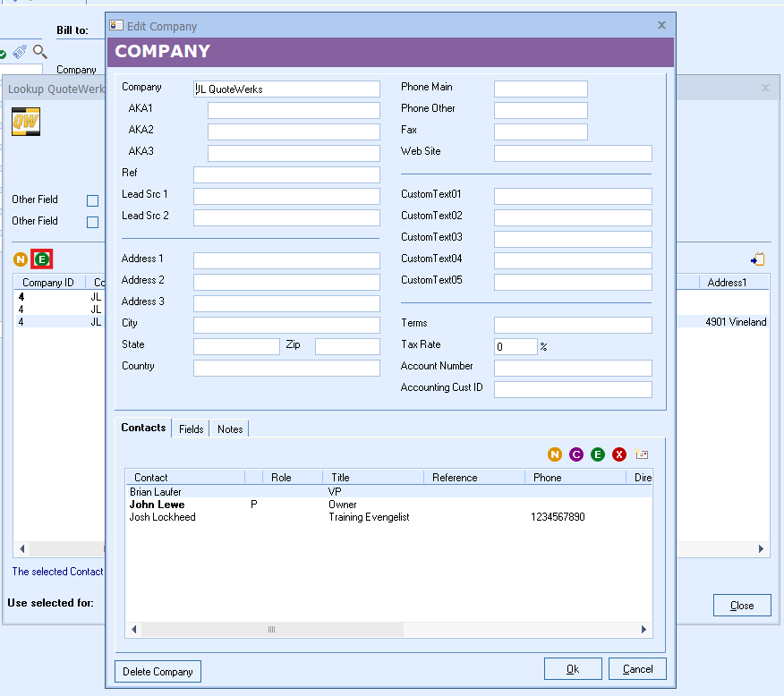Click the purple C contact icon
The image size is (784, 696).
tap(576, 454)
